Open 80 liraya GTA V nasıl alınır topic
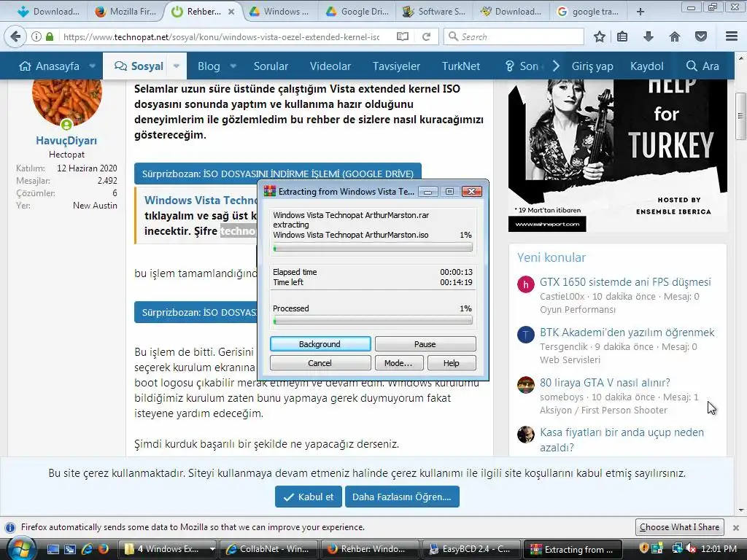Viewport: 747px width, 560px height. click(x=605, y=382)
